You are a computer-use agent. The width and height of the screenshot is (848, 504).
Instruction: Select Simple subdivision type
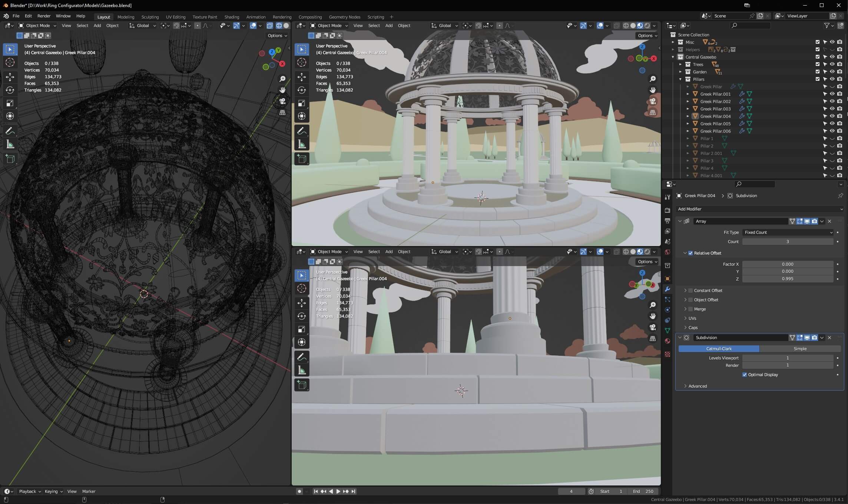(x=800, y=349)
